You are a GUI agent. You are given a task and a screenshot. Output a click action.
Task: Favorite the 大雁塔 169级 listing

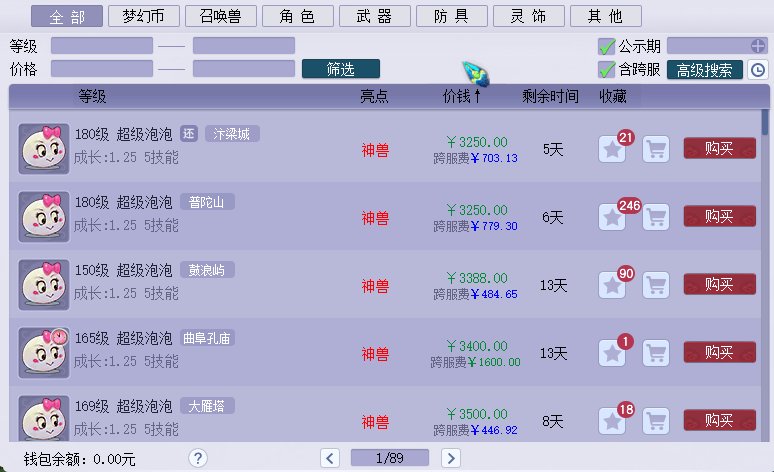[612, 421]
